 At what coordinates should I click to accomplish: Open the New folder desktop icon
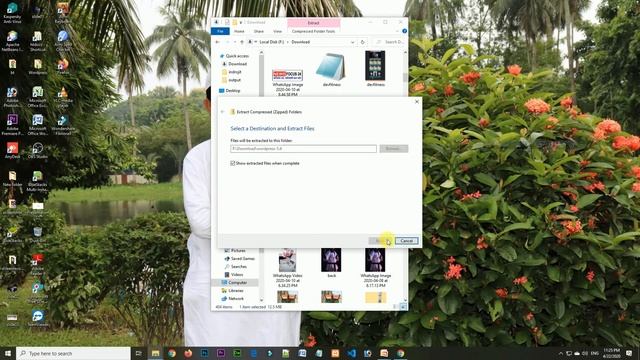point(12,178)
